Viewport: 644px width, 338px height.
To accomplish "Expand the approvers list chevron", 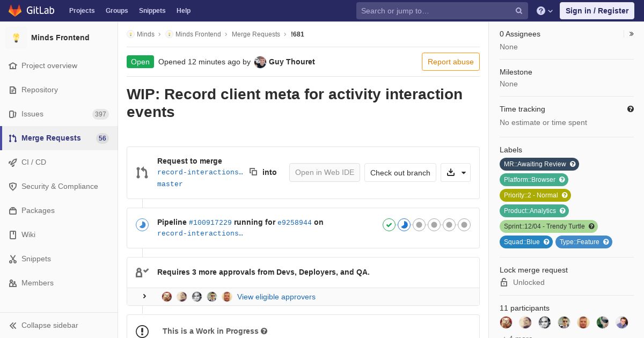I will (144, 296).
